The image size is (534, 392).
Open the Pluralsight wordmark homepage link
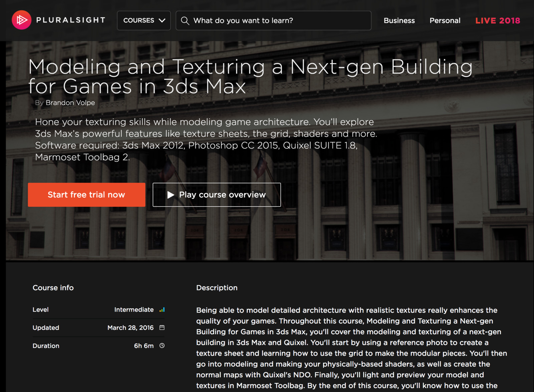coord(71,20)
